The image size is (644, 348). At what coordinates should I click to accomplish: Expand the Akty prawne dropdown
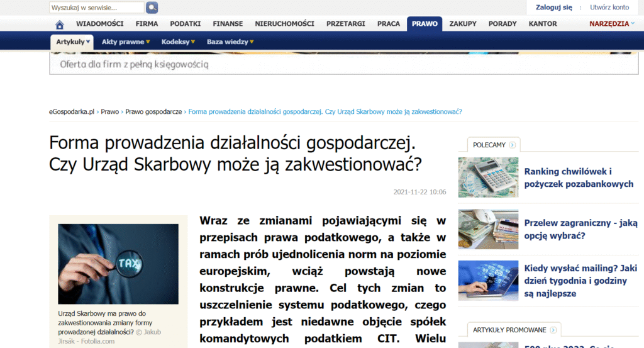126,42
